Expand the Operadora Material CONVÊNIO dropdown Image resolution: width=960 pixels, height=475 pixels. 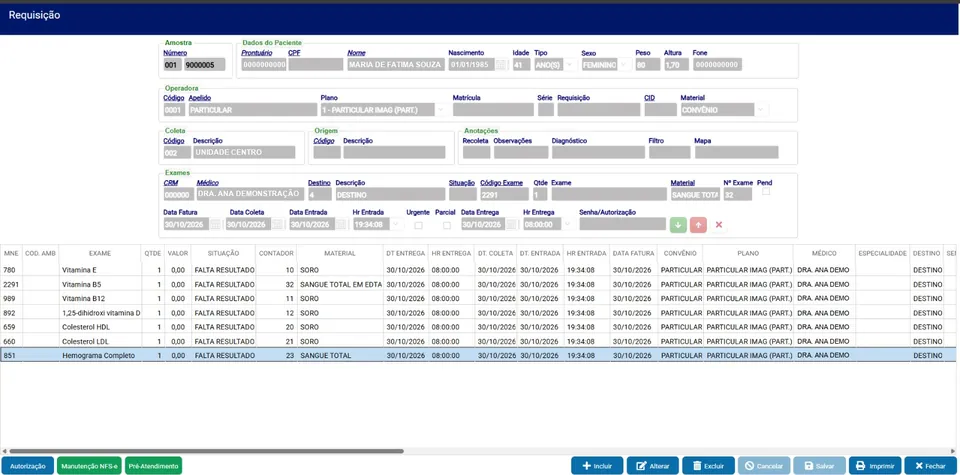click(760, 110)
